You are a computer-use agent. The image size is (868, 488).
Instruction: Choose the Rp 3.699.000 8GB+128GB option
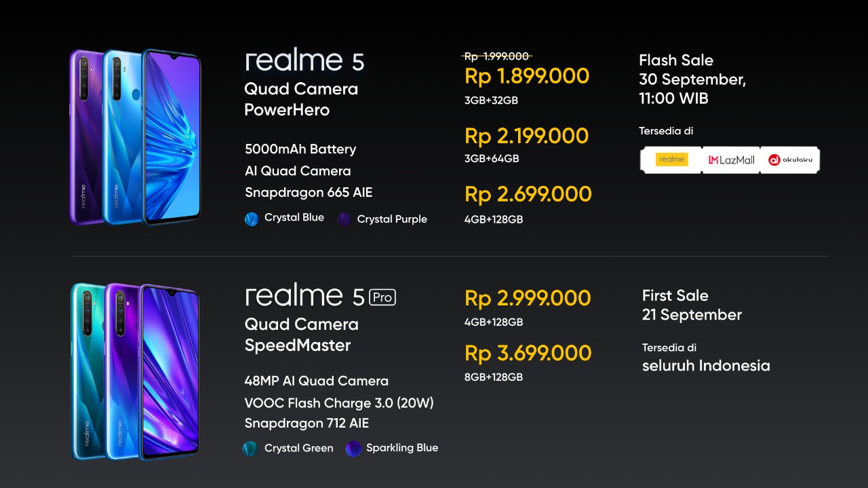528,362
